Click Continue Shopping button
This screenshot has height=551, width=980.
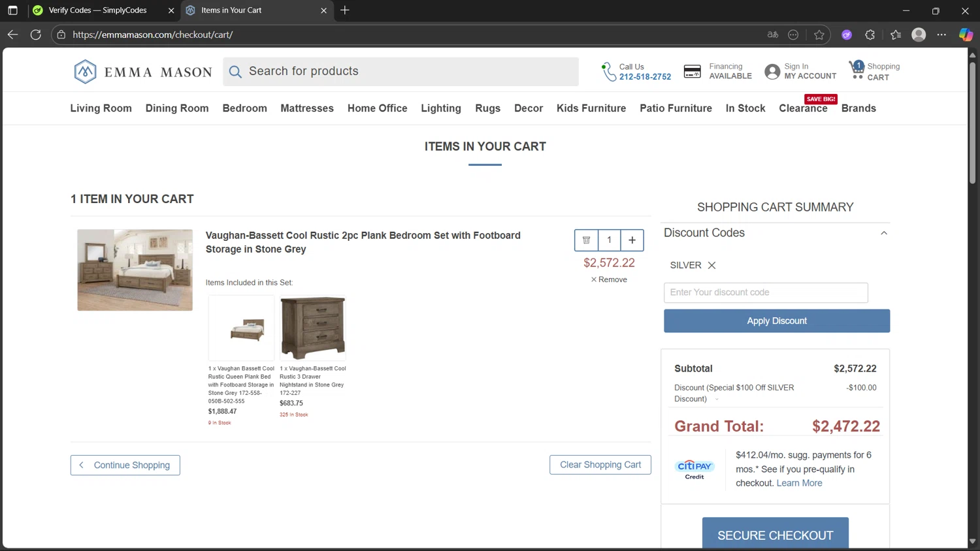tap(125, 465)
